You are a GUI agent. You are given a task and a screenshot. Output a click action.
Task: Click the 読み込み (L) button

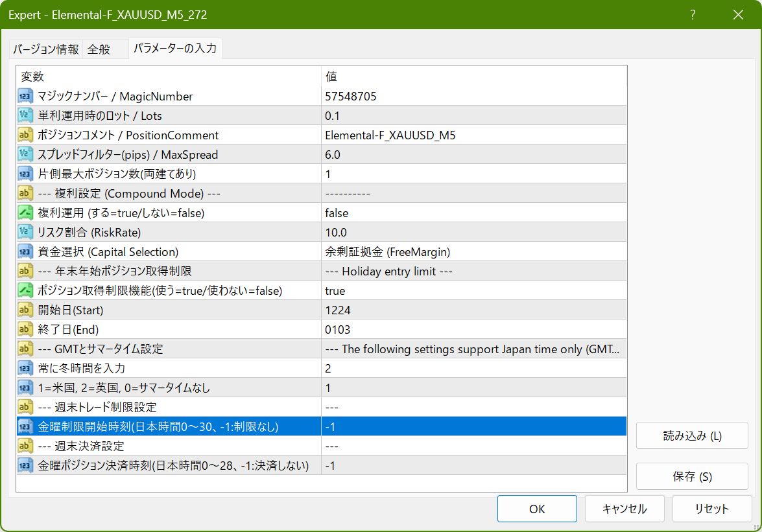[x=692, y=436]
